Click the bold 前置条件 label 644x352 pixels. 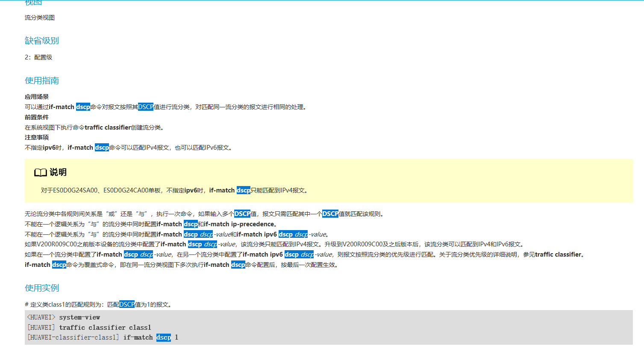(x=37, y=117)
